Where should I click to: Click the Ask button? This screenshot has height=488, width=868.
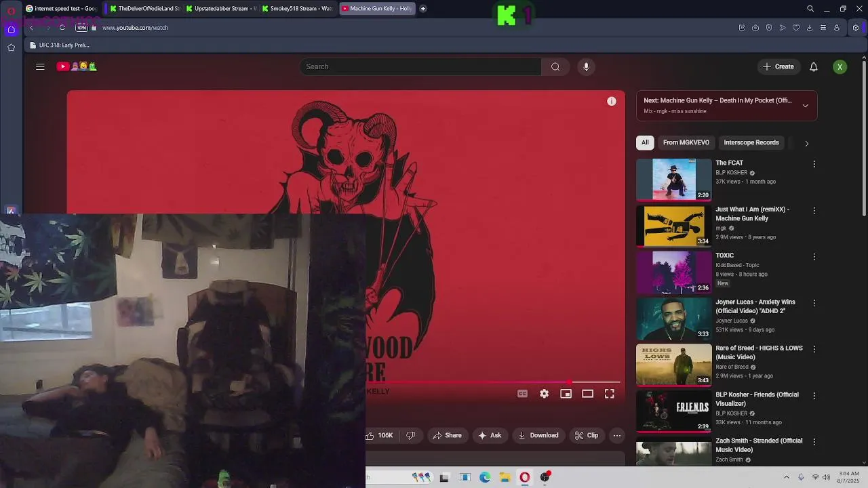coord(490,435)
